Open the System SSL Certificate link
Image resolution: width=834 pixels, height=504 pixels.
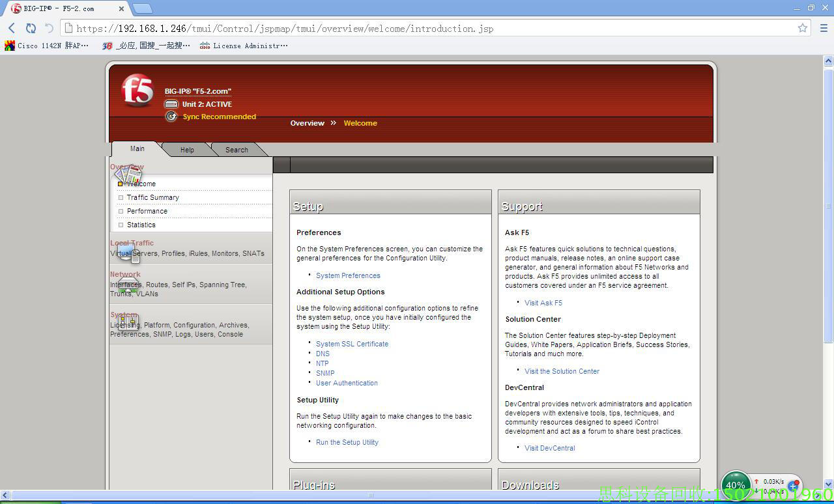coord(352,344)
